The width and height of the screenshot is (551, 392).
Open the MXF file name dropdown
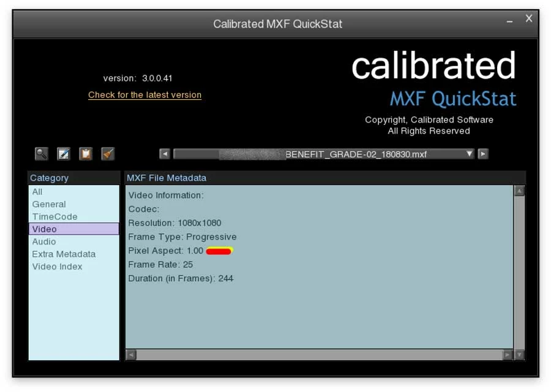coord(324,154)
